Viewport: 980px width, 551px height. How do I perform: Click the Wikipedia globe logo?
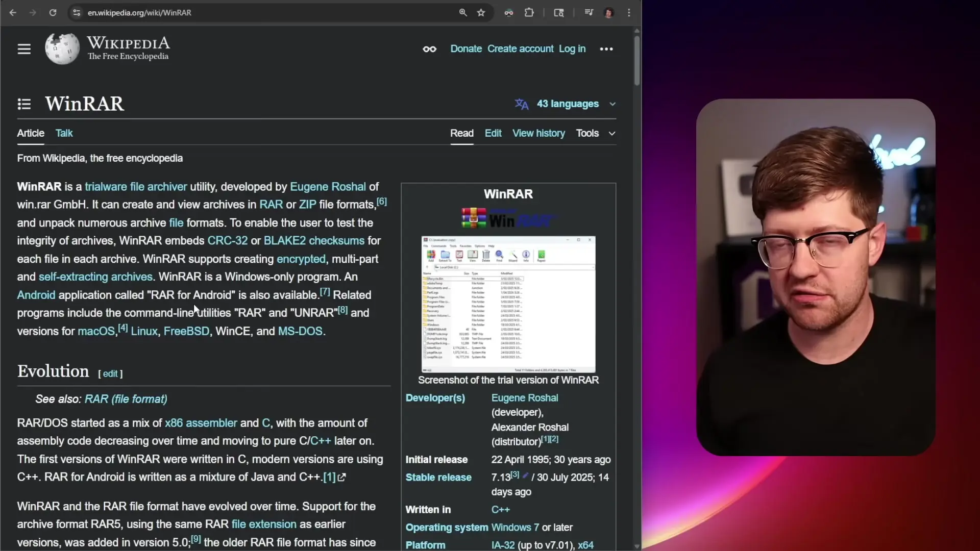click(62, 48)
